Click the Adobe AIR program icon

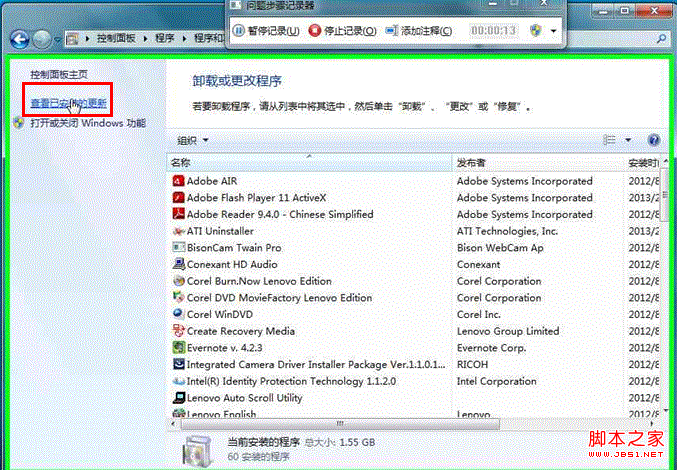pyautogui.click(x=178, y=180)
